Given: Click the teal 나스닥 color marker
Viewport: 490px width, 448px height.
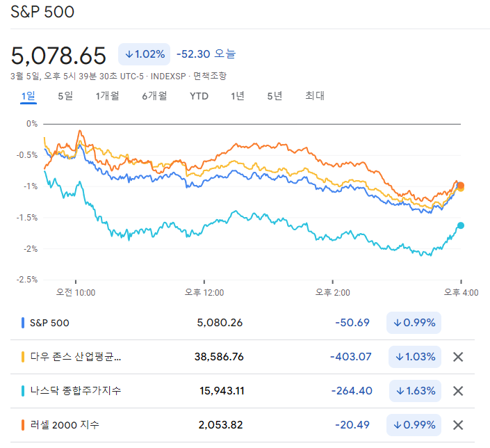Looking at the screenshot, I should (x=23, y=391).
